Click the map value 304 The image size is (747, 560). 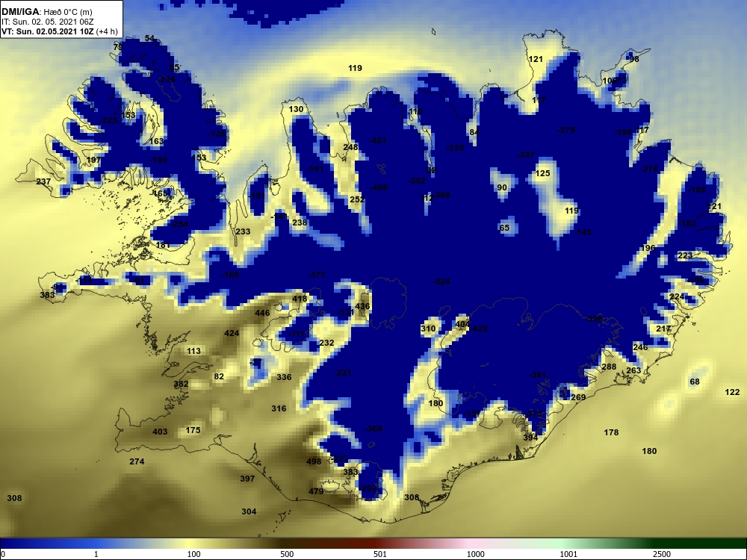point(249,511)
